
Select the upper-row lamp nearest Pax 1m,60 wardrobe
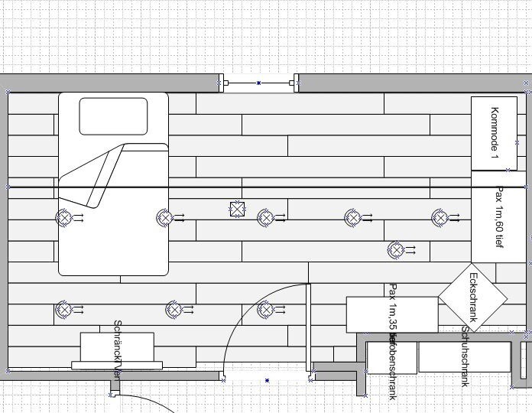tap(440, 218)
